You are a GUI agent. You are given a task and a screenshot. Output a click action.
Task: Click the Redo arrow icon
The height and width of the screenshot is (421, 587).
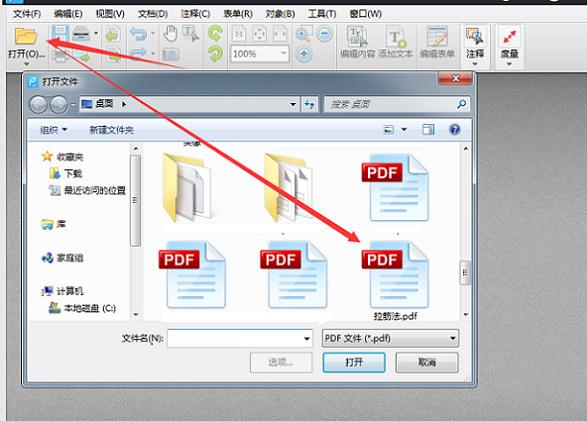tap(138, 54)
